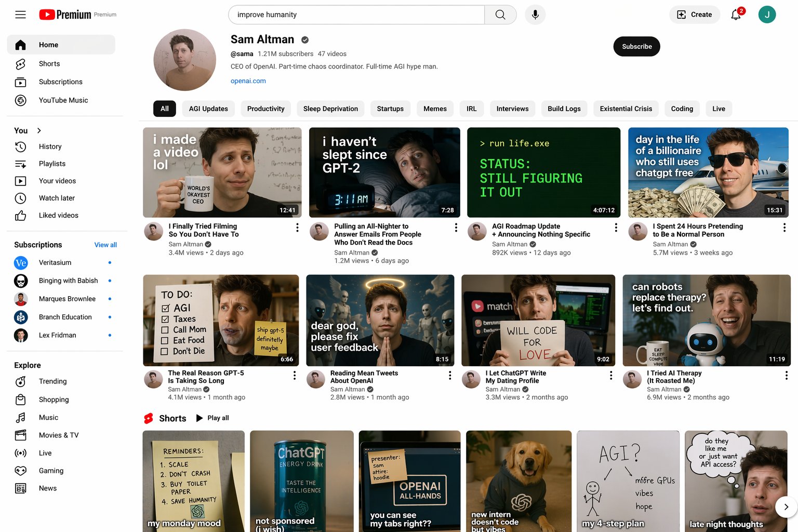Viewport: 798px width, 532px height.
Task: Click the YouTube Premium logo
Action: [x=65, y=15]
